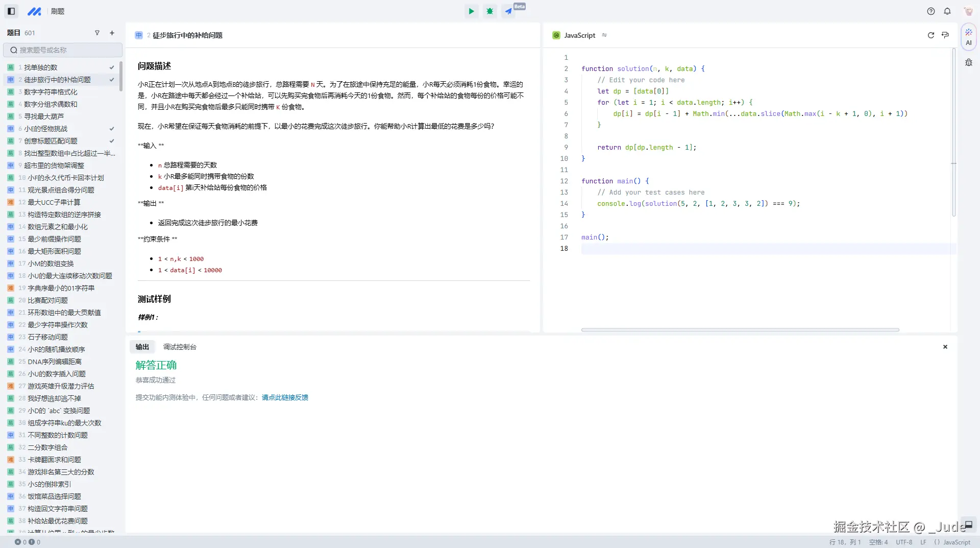
Task: Click the status bar cursor position 行 18, 列 1
Action: click(845, 542)
